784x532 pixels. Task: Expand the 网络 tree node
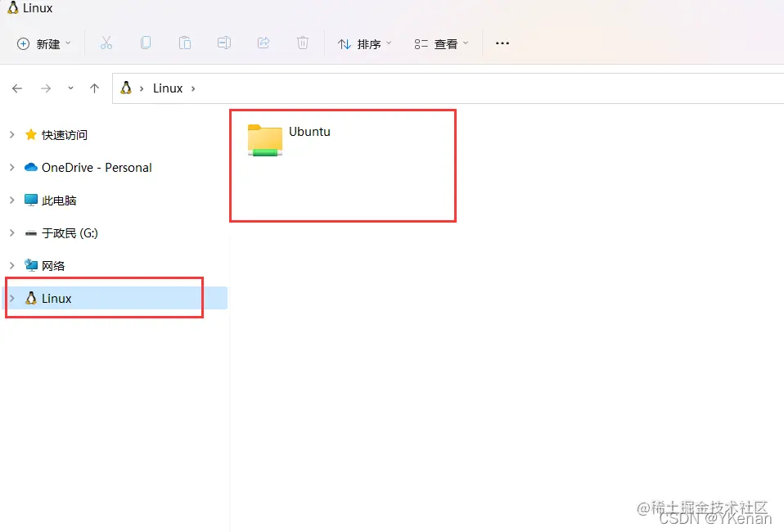coord(12,265)
